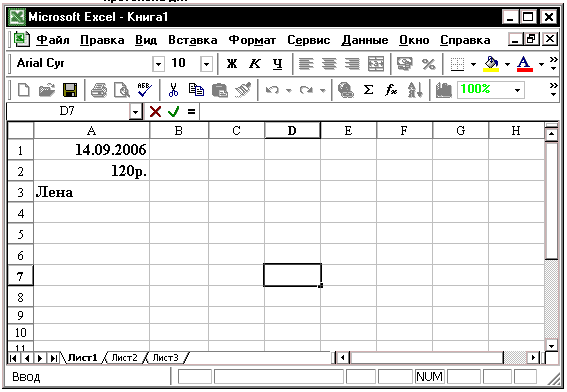Screen dimensions: 567x392
Task: Click the vertical scrollbar down arrow
Action: click(x=551, y=345)
